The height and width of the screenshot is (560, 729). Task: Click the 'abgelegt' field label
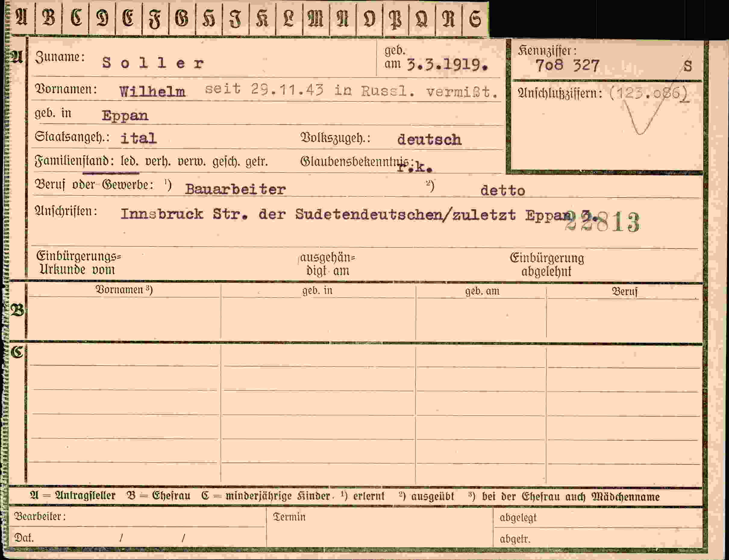click(518, 518)
